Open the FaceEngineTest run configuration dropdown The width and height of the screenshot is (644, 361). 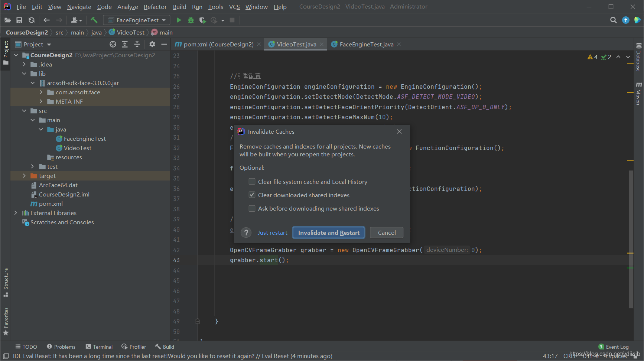(x=136, y=20)
